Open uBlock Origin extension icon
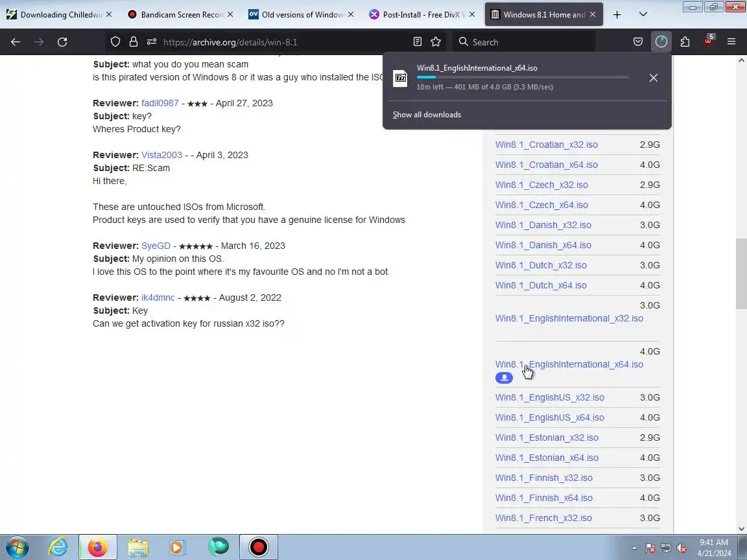747x560 pixels. pyautogui.click(x=708, y=41)
